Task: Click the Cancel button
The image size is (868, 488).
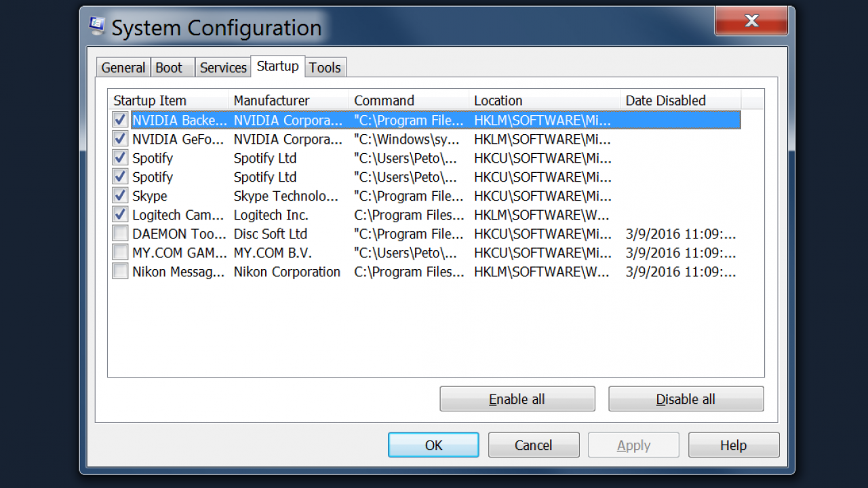Action: pos(534,445)
